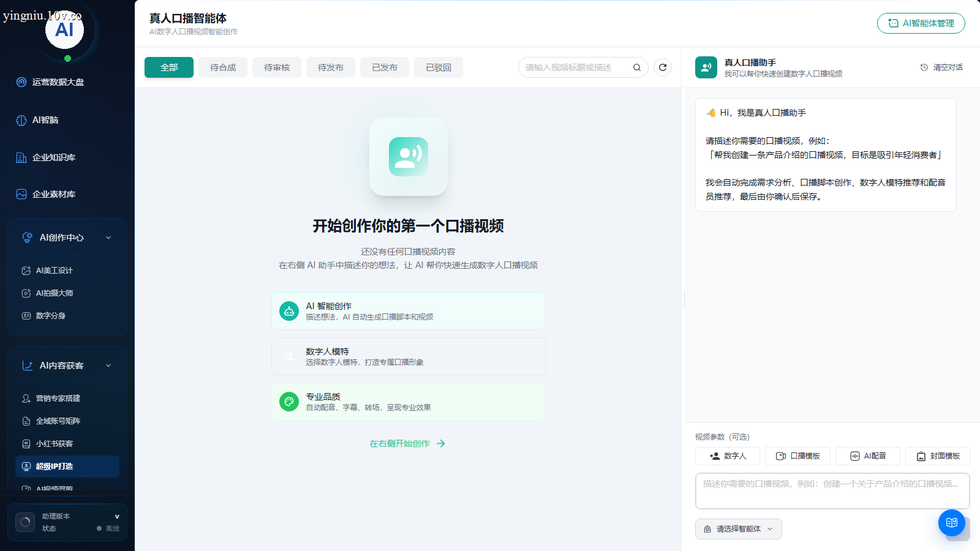
Task: Open AI美工设计
Action: [x=67, y=271]
